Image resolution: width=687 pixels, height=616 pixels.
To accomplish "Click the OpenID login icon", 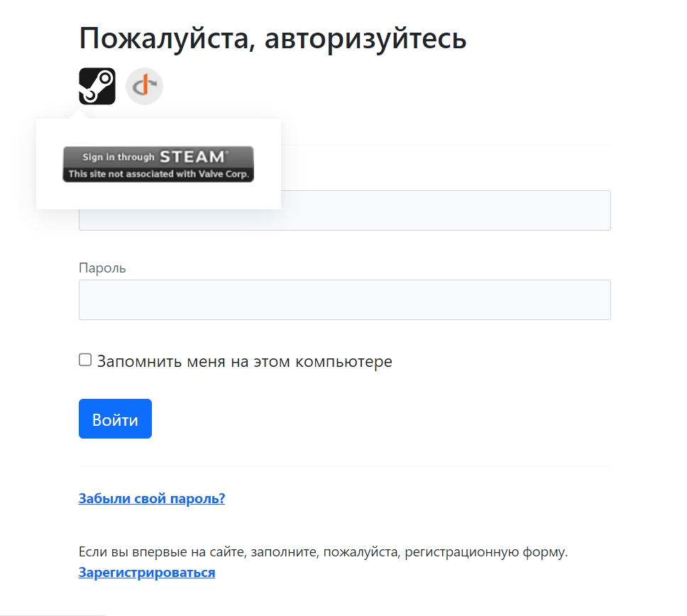I will click(x=144, y=86).
